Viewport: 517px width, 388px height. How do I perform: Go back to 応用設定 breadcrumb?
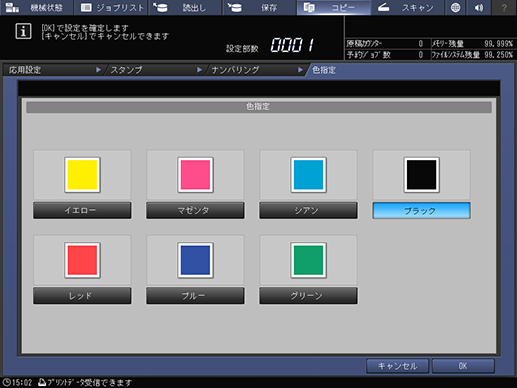coord(53,70)
